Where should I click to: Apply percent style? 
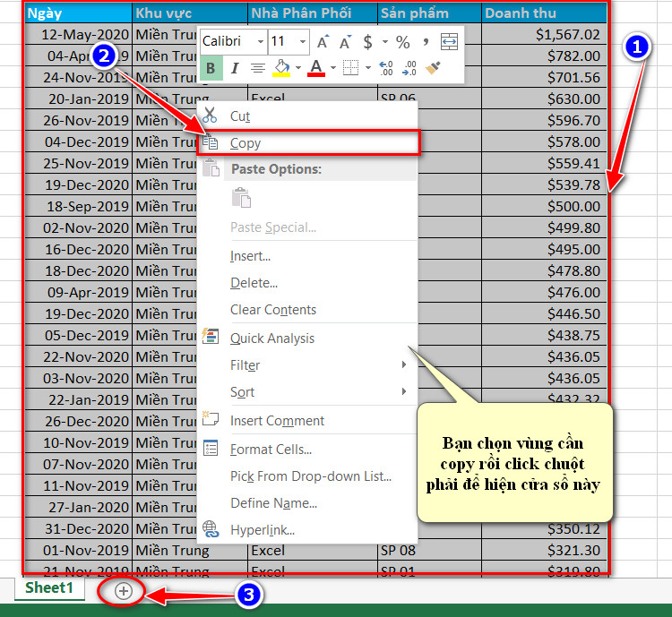point(403,42)
